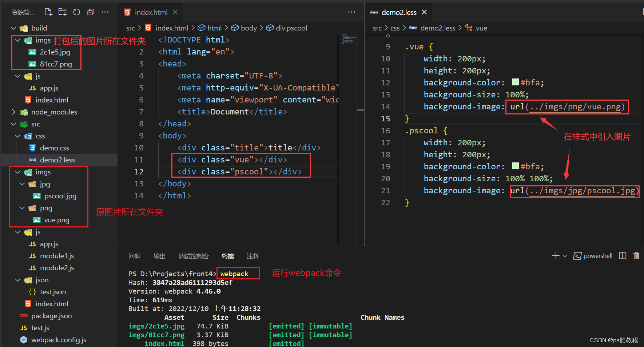This screenshot has height=347, width=644.
Task: Open the 调试控制台 debug console tab
Action: 194,256
